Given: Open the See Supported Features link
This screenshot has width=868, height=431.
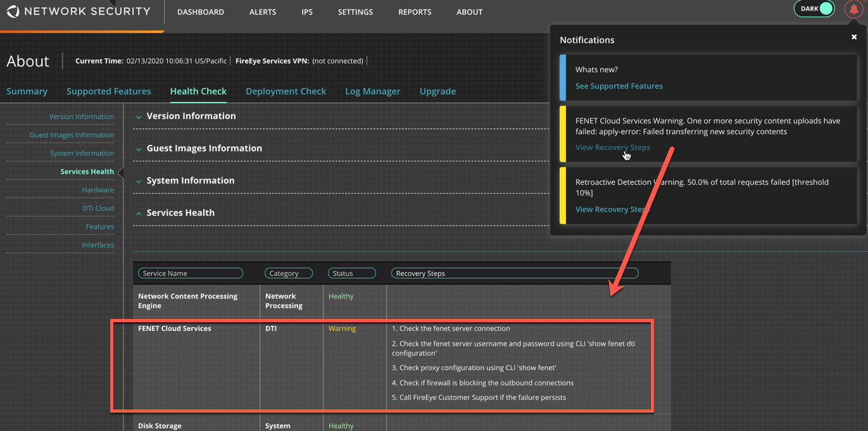Looking at the screenshot, I should tap(619, 86).
